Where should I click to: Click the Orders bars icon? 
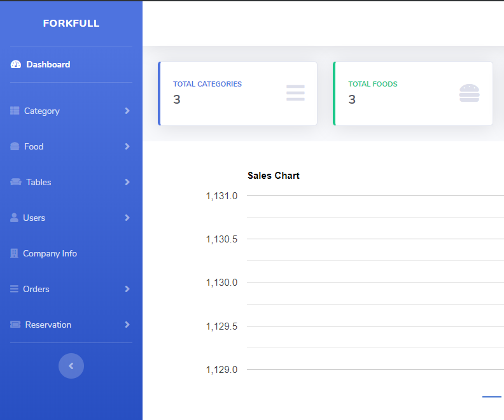(14, 289)
